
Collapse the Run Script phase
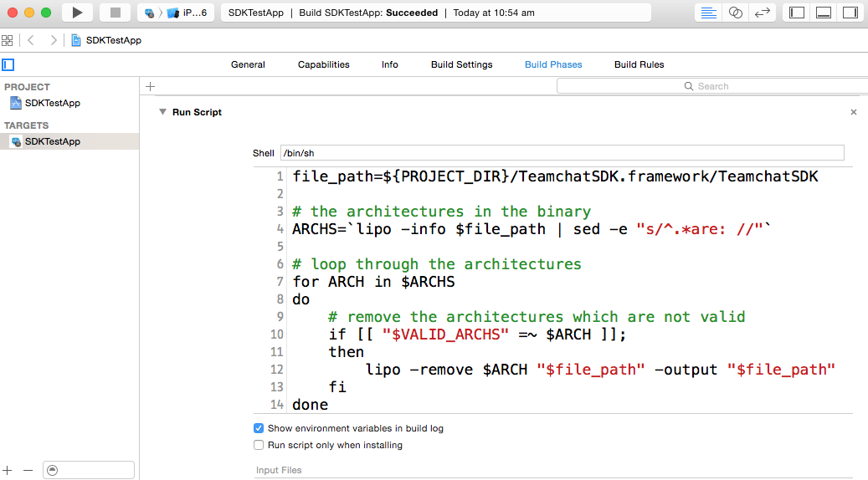click(x=162, y=112)
